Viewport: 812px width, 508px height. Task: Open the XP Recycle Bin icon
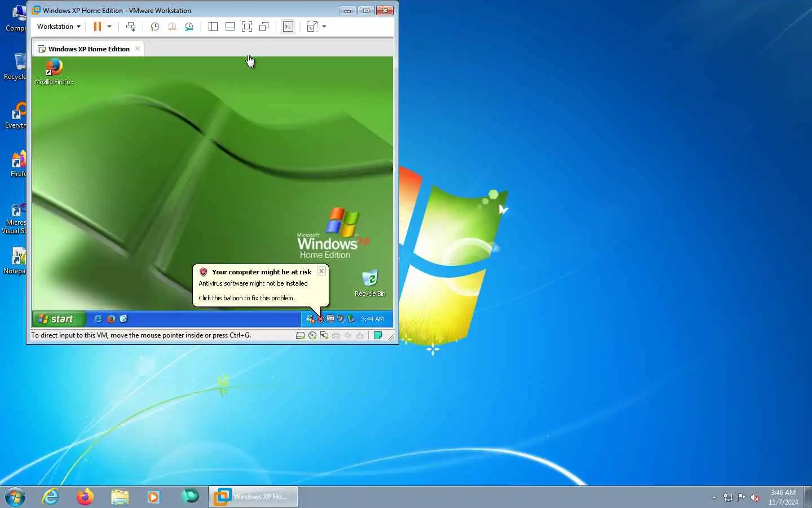pyautogui.click(x=370, y=283)
